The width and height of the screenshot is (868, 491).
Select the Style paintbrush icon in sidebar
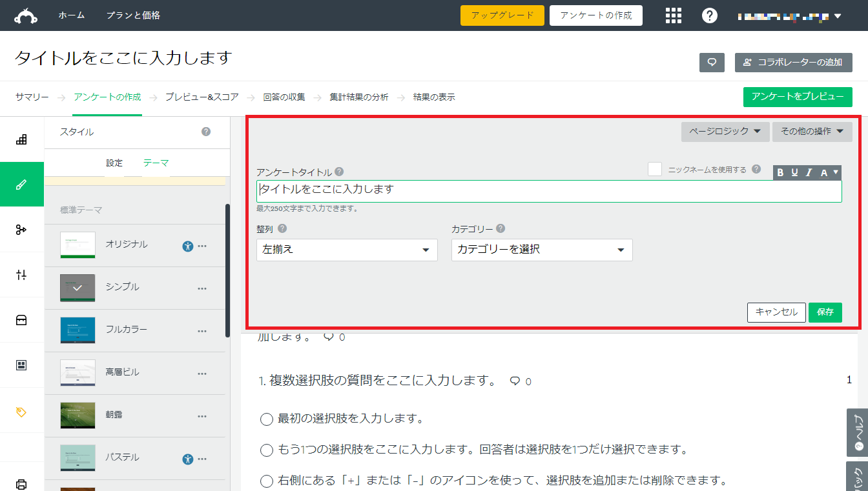(x=22, y=184)
